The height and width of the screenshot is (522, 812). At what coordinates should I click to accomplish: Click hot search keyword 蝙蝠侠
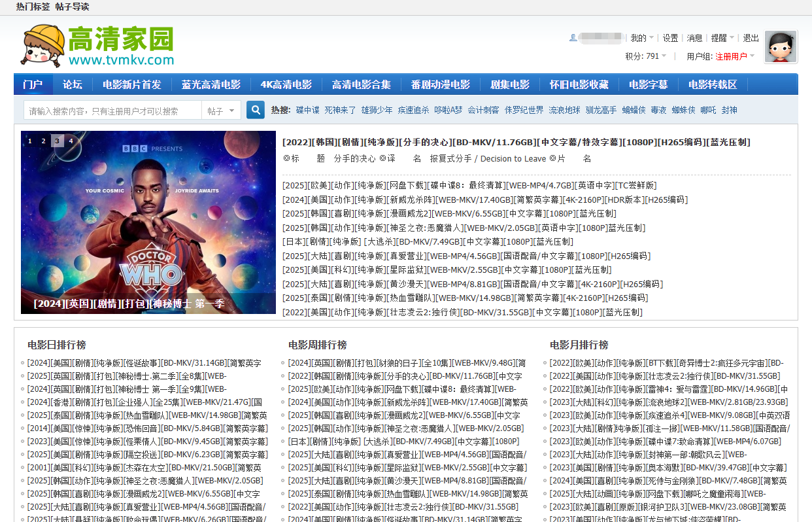pos(634,110)
